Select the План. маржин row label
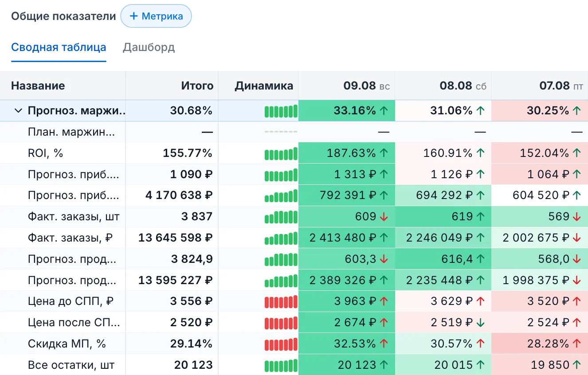The image size is (588, 375). click(x=71, y=132)
